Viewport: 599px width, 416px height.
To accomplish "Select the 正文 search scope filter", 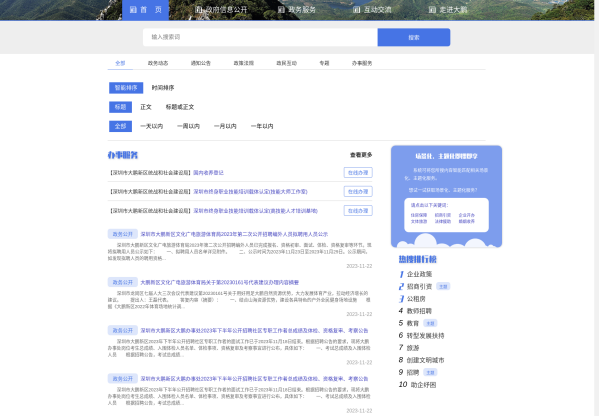I will pyautogui.click(x=146, y=107).
